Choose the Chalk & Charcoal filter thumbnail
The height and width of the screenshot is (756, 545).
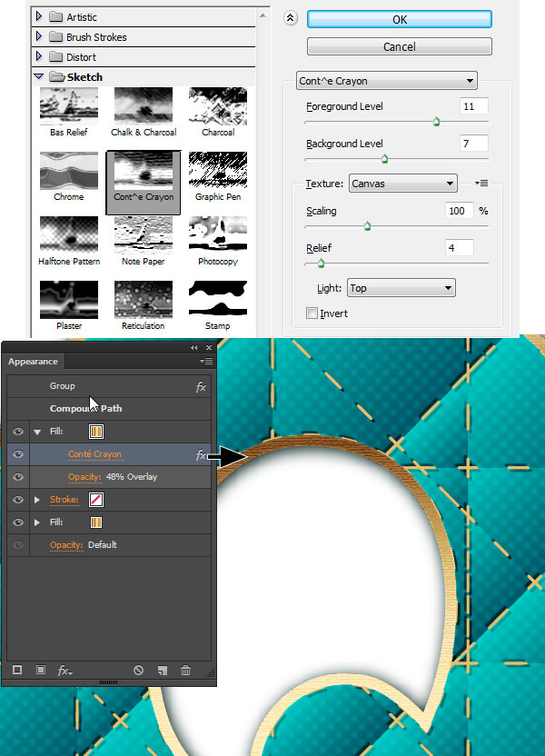coord(144,106)
